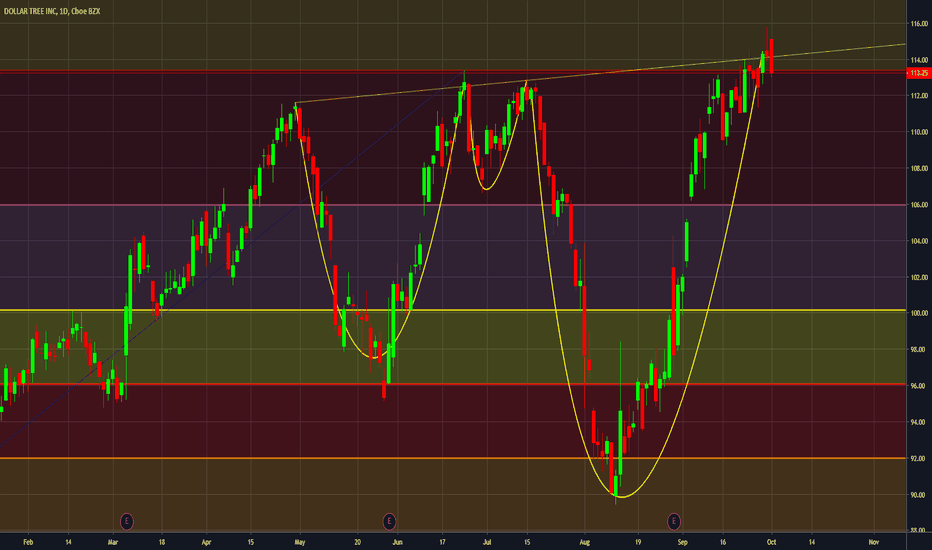Select the red horizontal line at 96.00
Image resolution: width=932 pixels, height=550 pixels.
coord(453,385)
